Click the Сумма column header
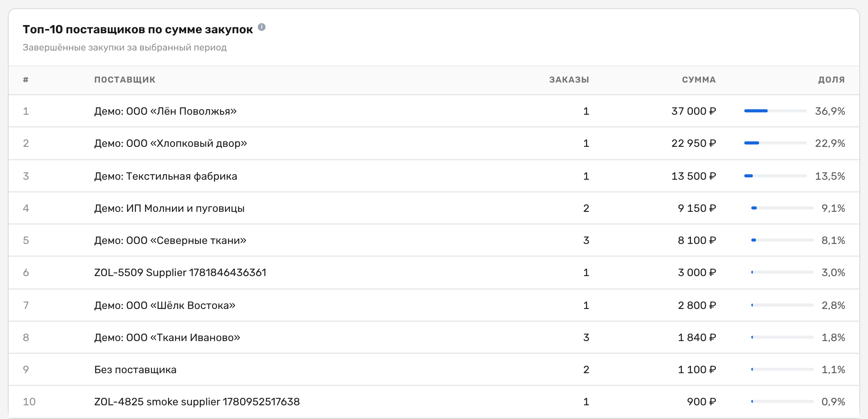Screen dimensions: 868x419 699,80
